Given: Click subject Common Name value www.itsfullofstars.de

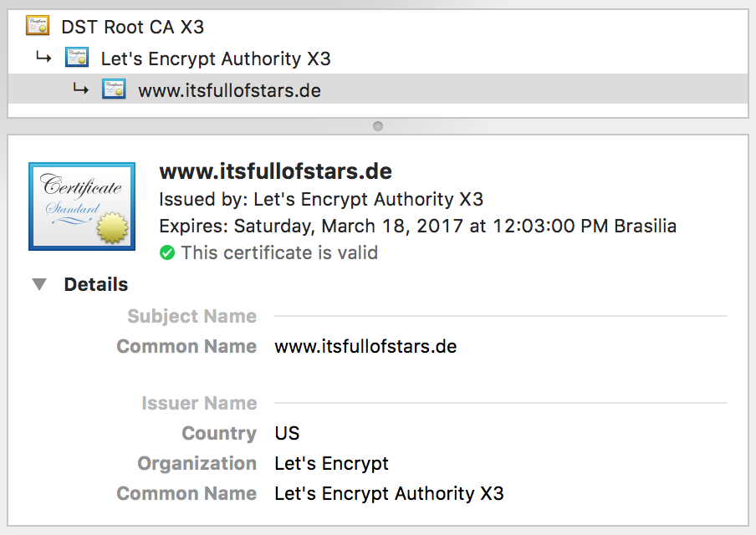Looking at the screenshot, I should point(365,347).
